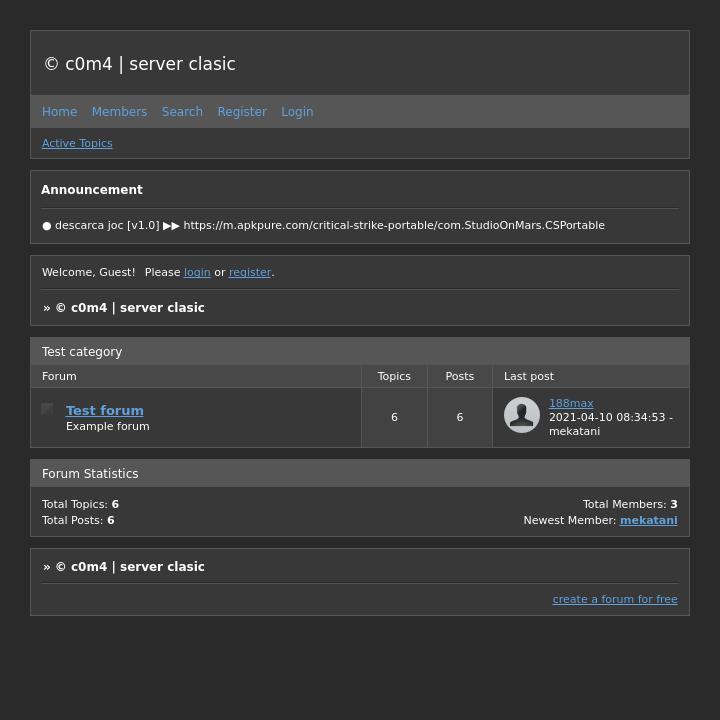
Task: Click the Test category header
Action: pyautogui.click(x=82, y=352)
